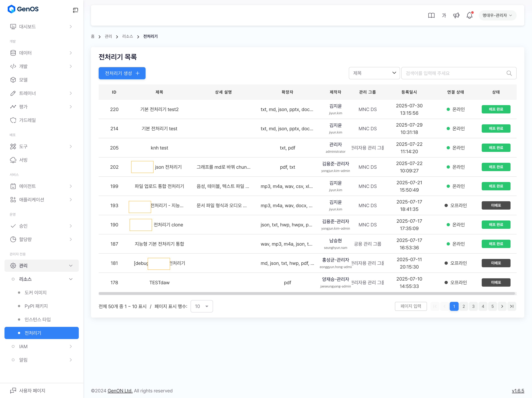
Task: Open the rows per page dropdown
Action: [202, 306]
